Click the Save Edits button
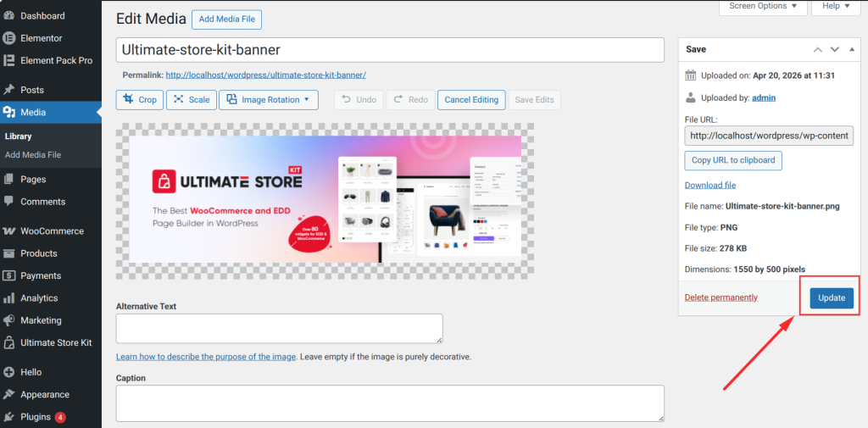 (535, 100)
